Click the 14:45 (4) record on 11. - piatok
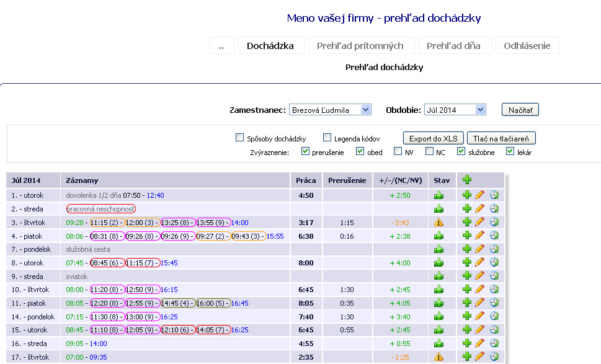 [x=178, y=303]
